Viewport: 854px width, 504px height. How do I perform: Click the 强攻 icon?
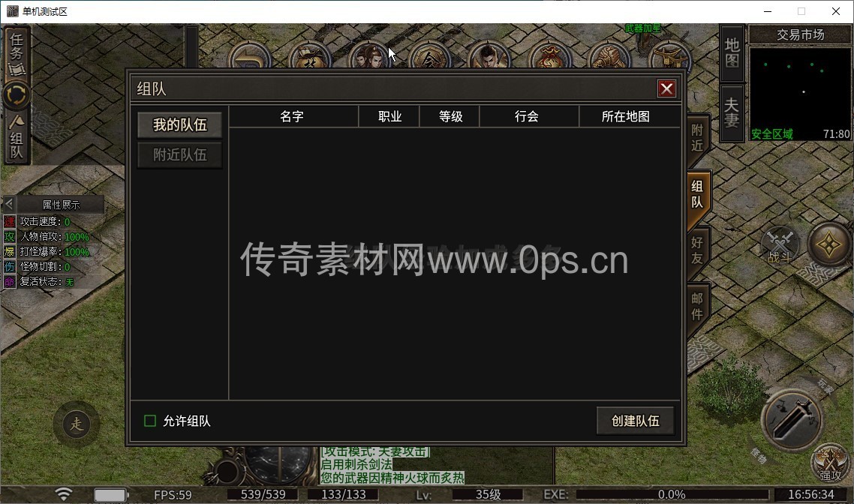(x=829, y=463)
